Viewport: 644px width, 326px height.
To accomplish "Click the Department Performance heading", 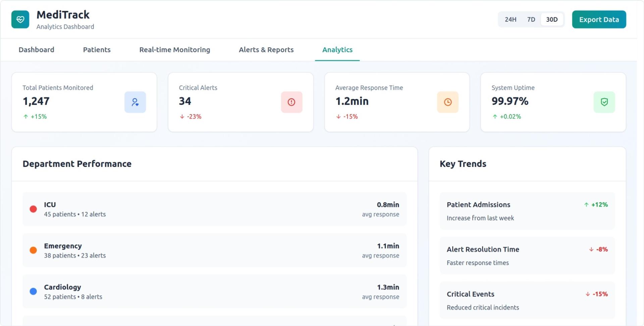I will point(77,164).
